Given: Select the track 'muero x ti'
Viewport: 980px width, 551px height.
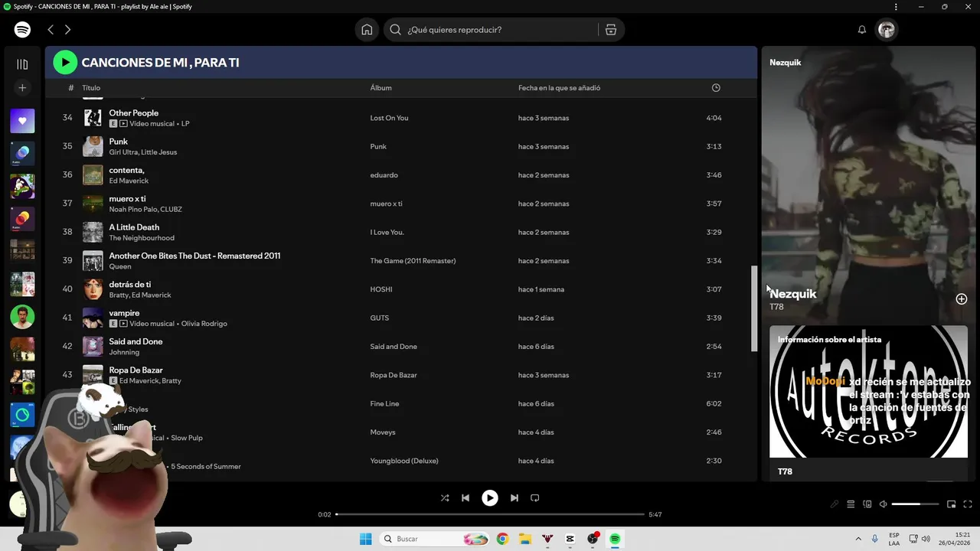Looking at the screenshot, I should [x=127, y=199].
